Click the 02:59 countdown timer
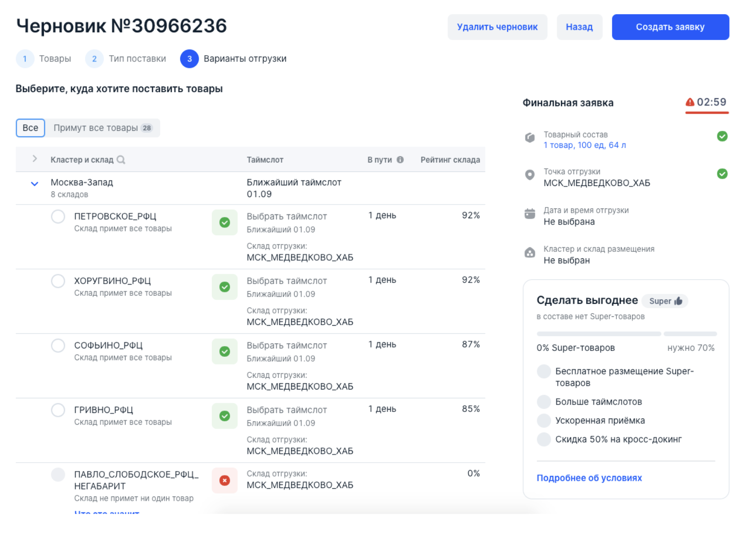The image size is (756, 534). coord(712,102)
